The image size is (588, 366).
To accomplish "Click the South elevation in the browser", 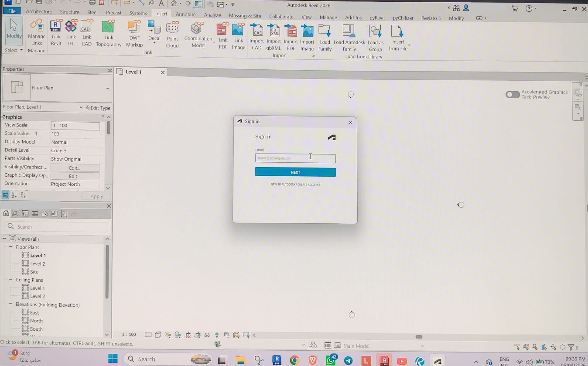I will 36,329.
